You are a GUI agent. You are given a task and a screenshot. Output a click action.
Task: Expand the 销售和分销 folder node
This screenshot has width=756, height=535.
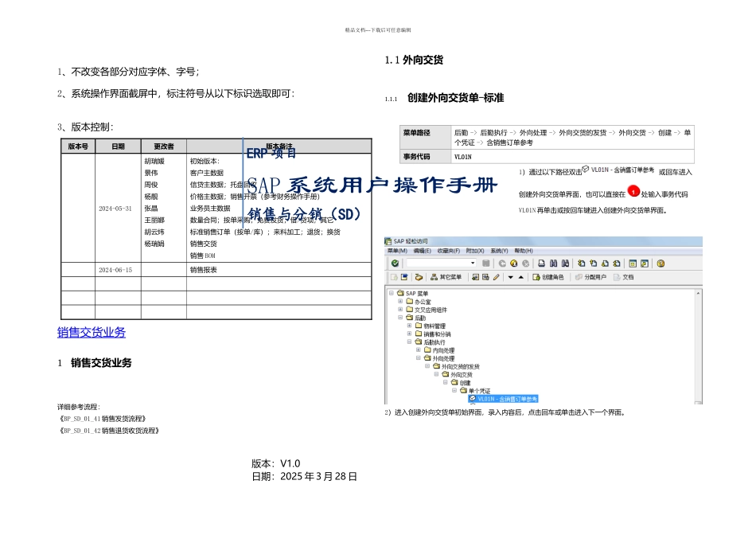coord(409,334)
